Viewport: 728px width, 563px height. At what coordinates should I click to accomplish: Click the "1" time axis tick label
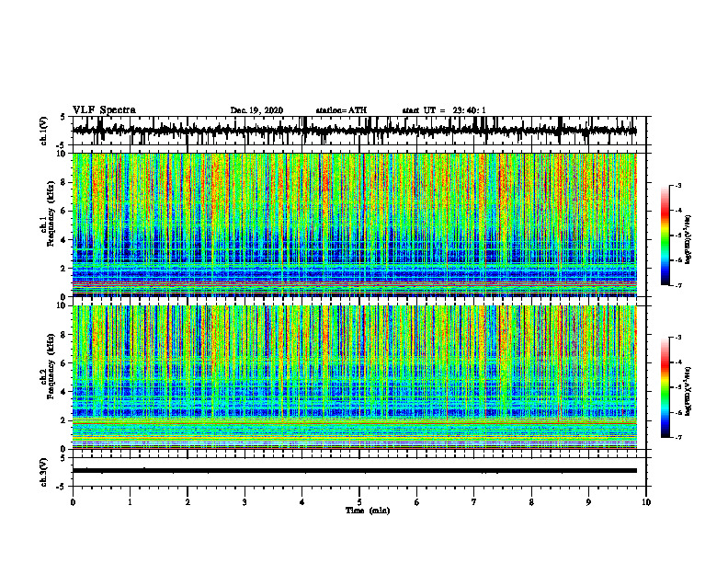click(130, 502)
